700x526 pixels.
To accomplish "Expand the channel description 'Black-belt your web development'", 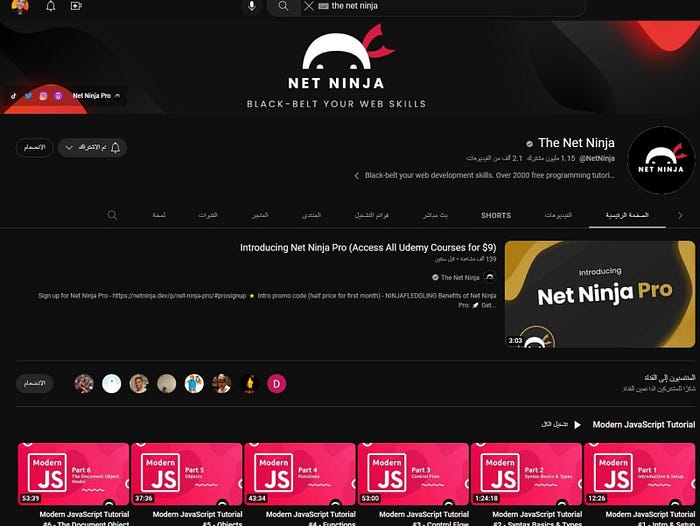I will pyautogui.click(x=484, y=175).
